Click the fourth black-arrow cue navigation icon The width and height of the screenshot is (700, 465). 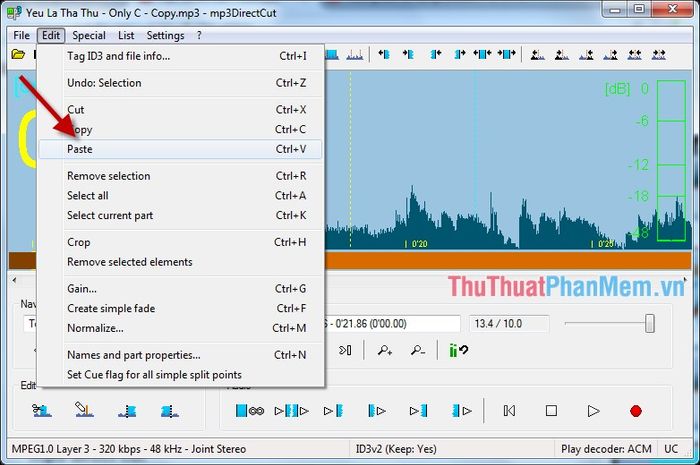610,54
